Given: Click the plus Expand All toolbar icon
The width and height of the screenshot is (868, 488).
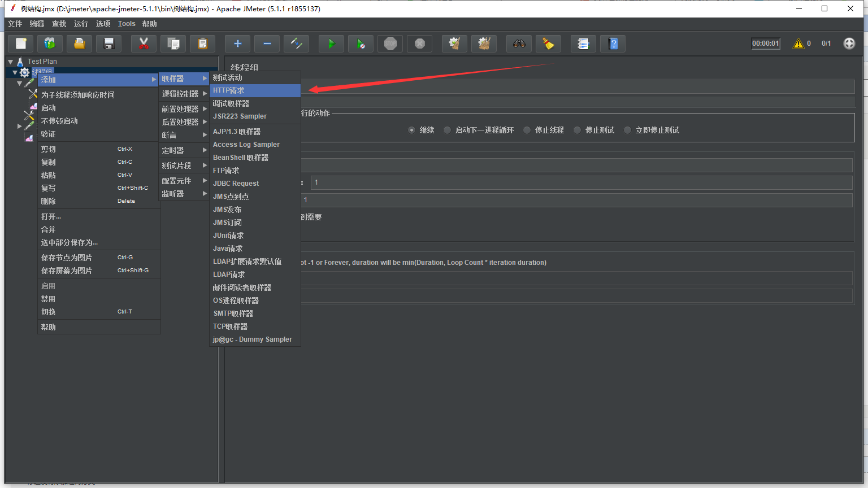Looking at the screenshot, I should (x=237, y=43).
